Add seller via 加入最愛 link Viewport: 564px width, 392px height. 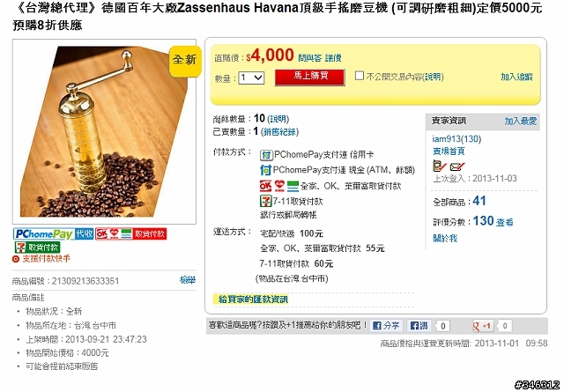coord(521,122)
